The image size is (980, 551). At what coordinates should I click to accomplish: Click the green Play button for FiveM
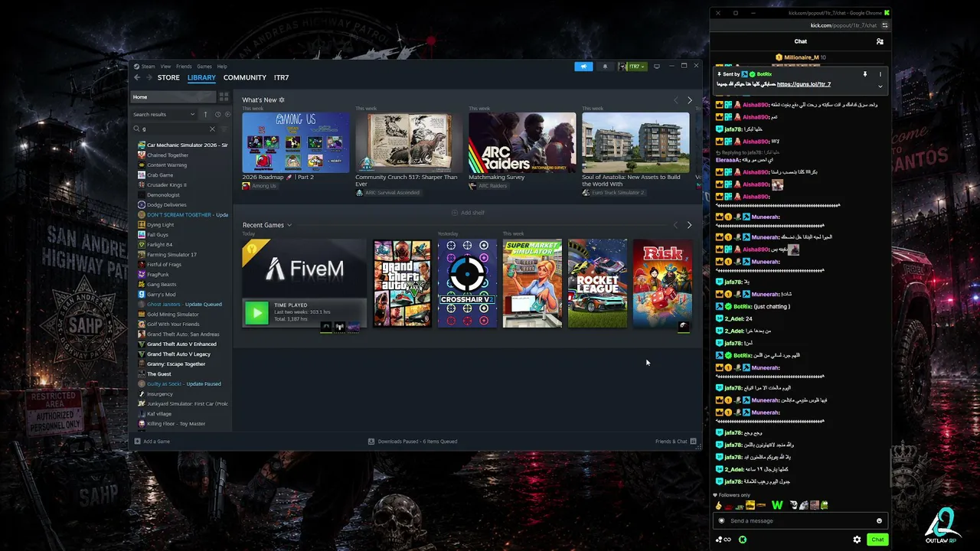pyautogui.click(x=256, y=312)
